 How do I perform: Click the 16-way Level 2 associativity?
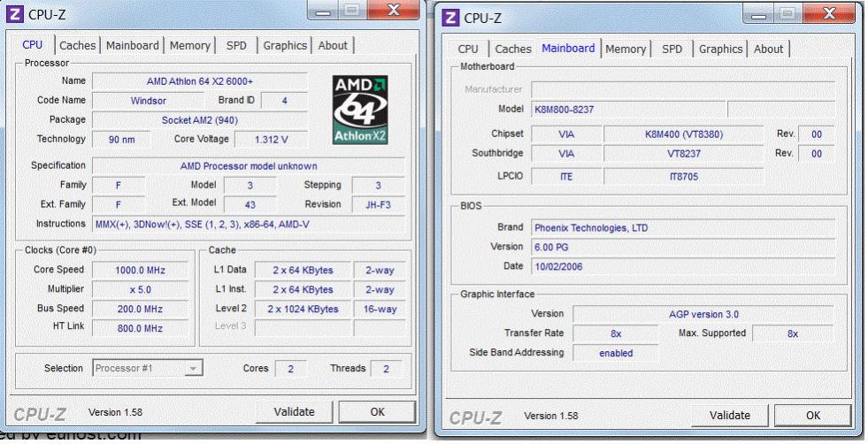[x=380, y=309]
